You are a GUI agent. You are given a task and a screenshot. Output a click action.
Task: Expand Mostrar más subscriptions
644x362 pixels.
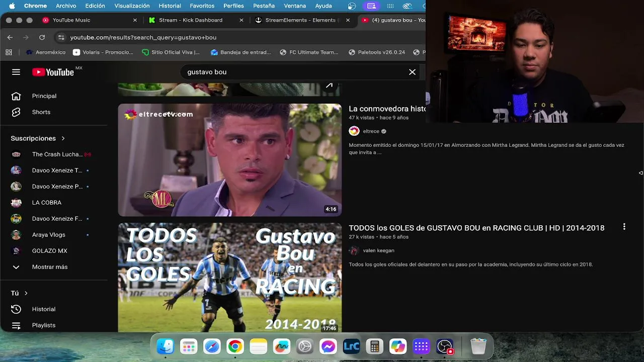(x=50, y=267)
